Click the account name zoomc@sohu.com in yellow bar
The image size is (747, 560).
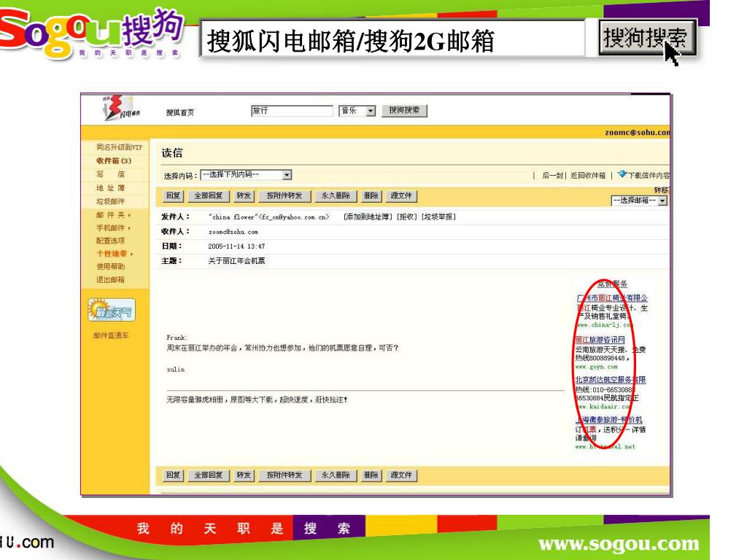[637, 133]
